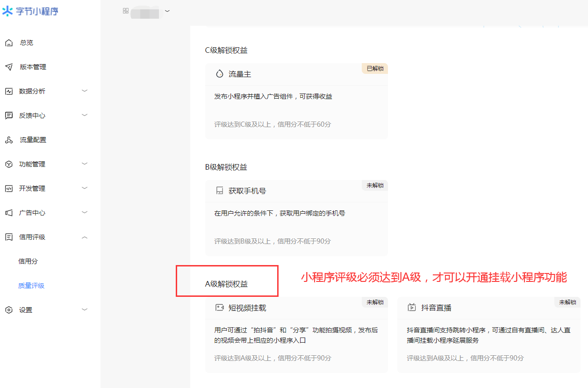Open the 信用分 submenu item
The height and width of the screenshot is (388, 588).
28,261
